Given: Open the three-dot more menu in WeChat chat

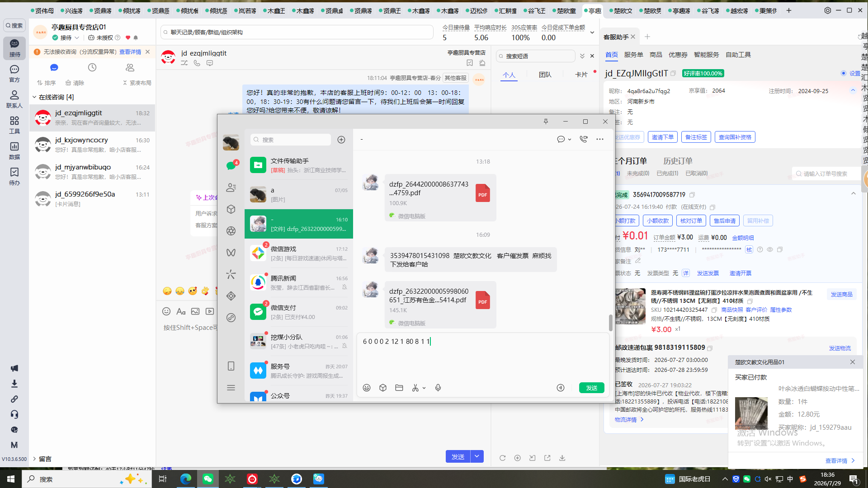Looking at the screenshot, I should tap(600, 139).
